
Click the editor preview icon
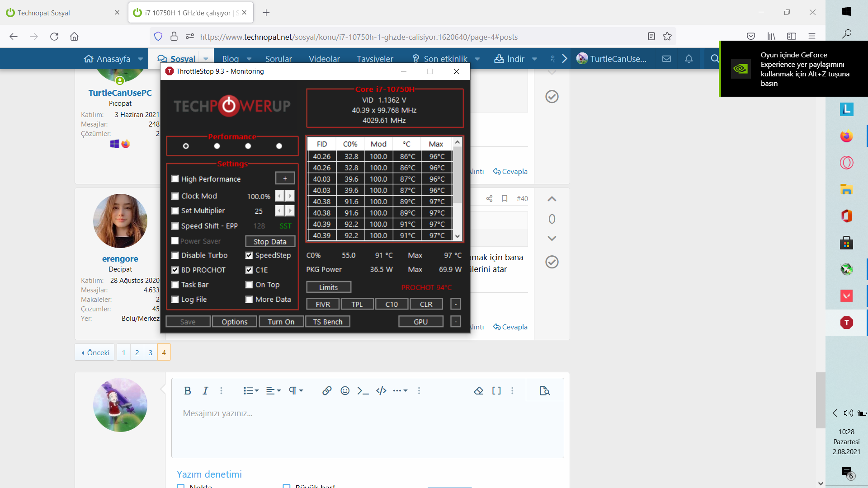pos(544,391)
